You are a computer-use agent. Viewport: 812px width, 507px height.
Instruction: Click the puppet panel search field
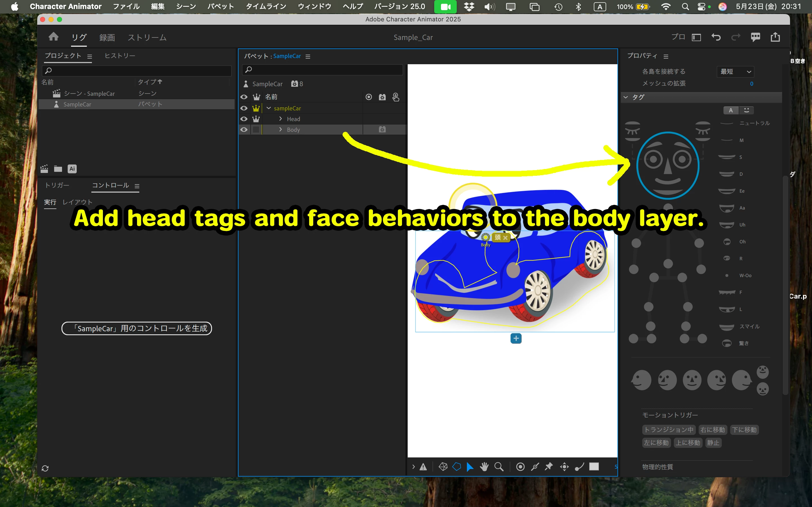(322, 69)
